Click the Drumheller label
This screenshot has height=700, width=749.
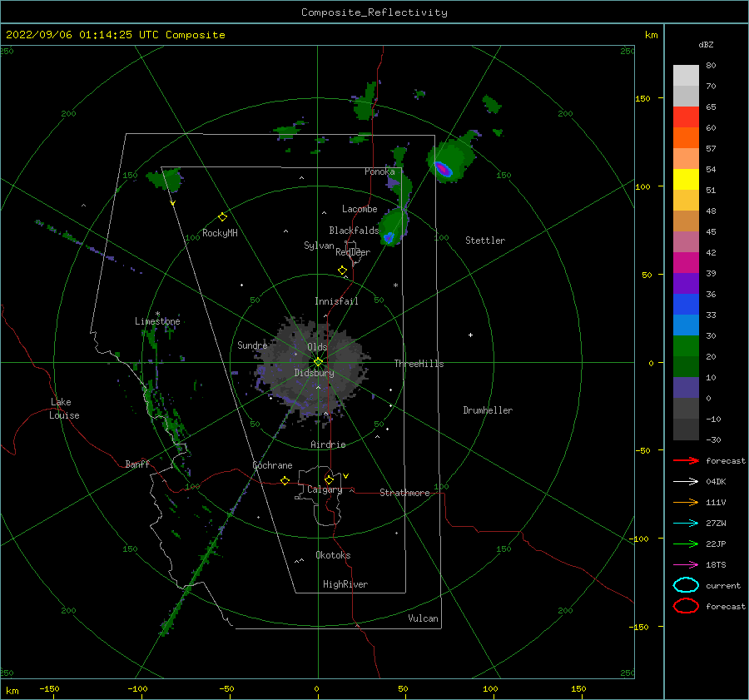click(x=488, y=410)
